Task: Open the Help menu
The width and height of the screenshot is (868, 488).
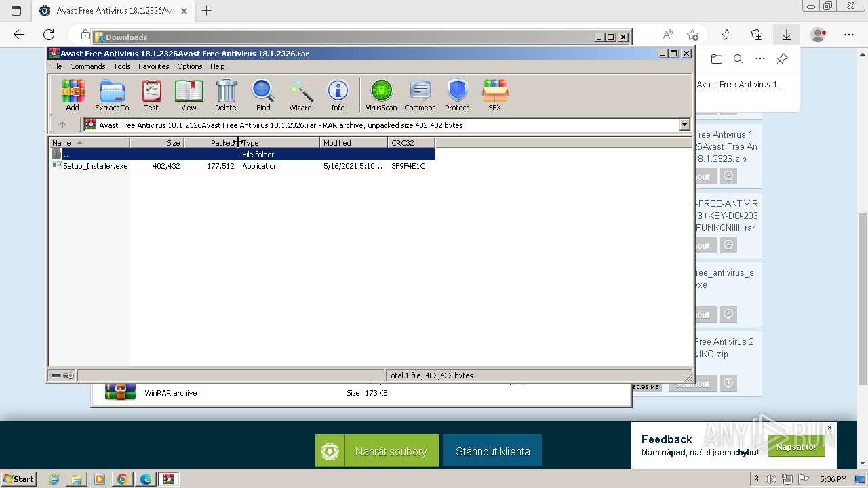Action: point(218,66)
